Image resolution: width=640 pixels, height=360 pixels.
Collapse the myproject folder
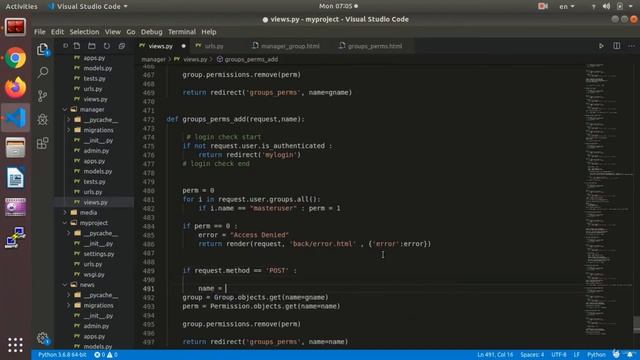pyautogui.click(x=93, y=223)
